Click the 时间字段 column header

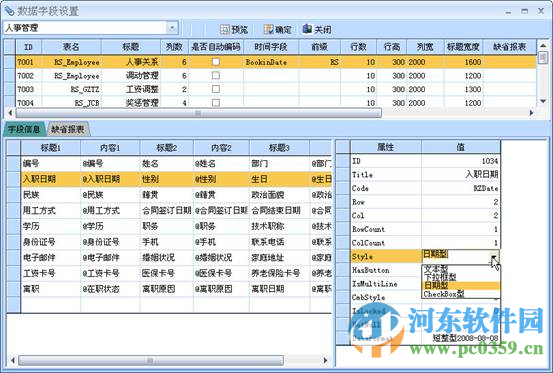pos(271,47)
